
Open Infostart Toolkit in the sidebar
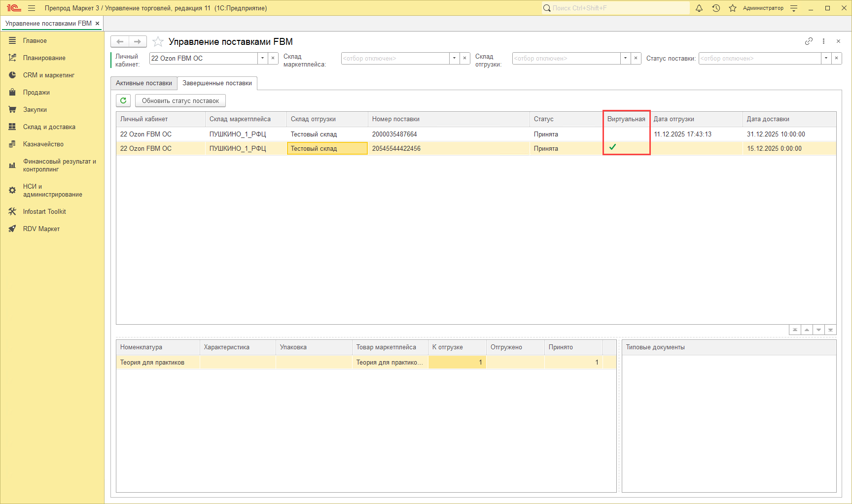[44, 212]
